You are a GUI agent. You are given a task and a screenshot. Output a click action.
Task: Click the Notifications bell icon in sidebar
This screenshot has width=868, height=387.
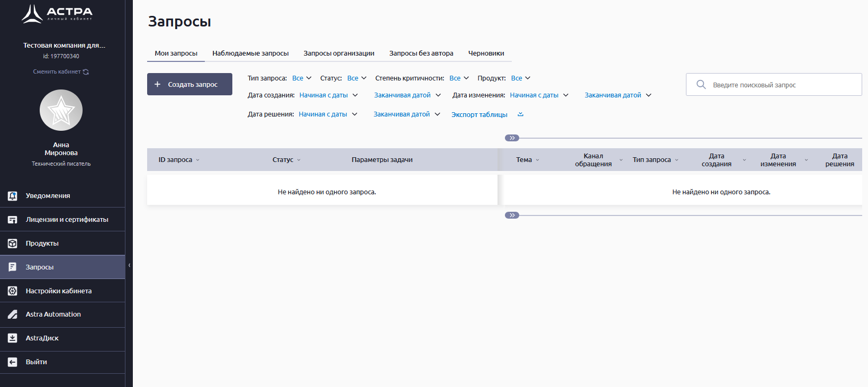(x=13, y=196)
